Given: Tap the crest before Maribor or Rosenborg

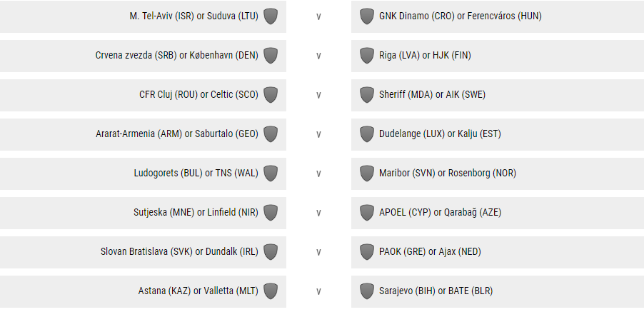Looking at the screenshot, I should (367, 173).
